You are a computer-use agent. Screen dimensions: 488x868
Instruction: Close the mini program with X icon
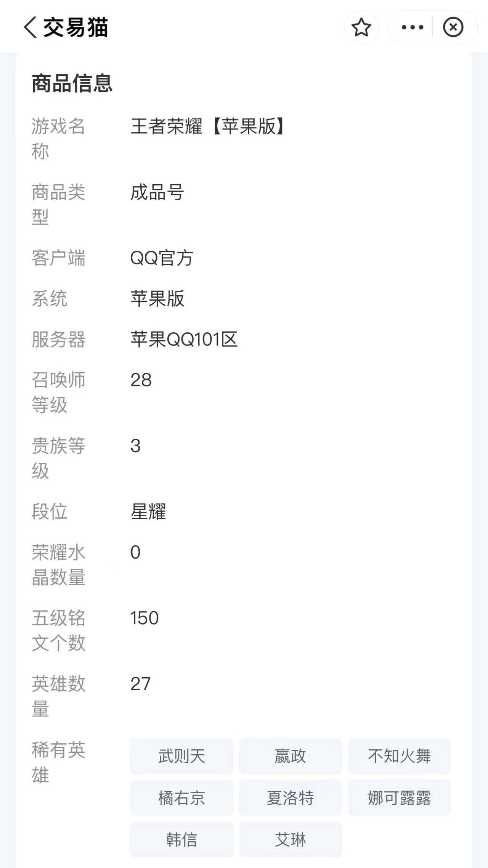click(453, 27)
